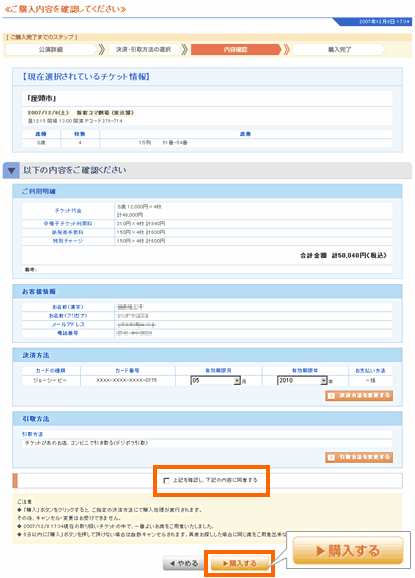Click the chevron arrows after 公演詳細 step
Screen dimensions: 415x578
[x=102, y=49]
